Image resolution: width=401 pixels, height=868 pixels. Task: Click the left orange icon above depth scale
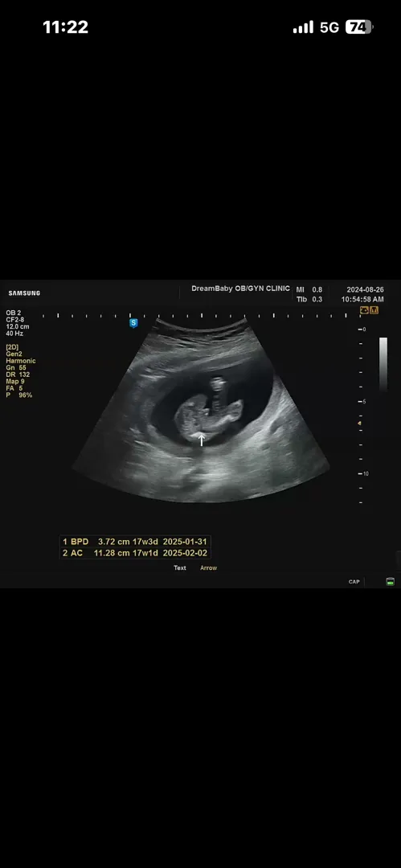(x=364, y=310)
